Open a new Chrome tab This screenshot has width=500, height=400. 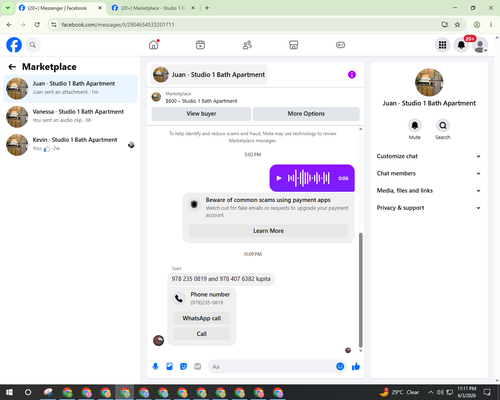(x=207, y=8)
